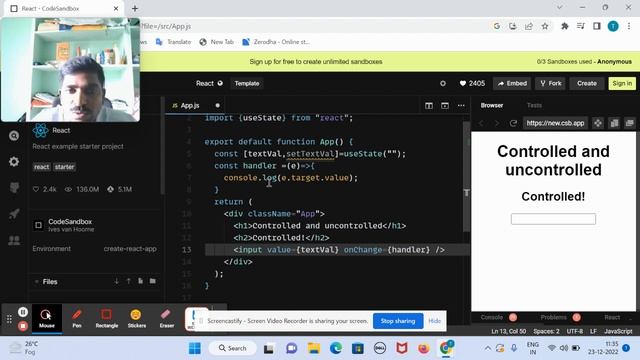Click the code editor vertical scrollbar
Image resolution: width=640 pixels, height=360 pixels.
pyautogui.click(x=466, y=176)
